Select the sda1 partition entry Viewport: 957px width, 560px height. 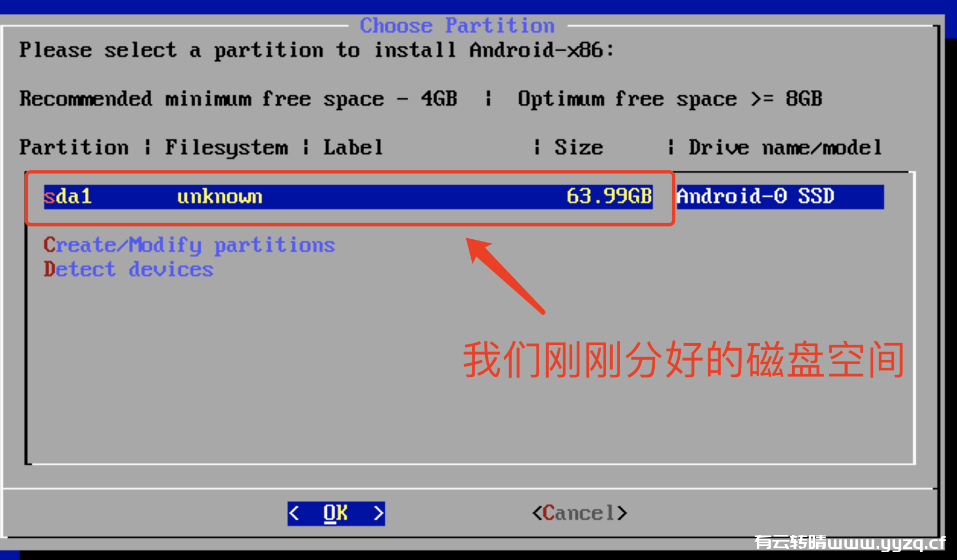coord(463,197)
